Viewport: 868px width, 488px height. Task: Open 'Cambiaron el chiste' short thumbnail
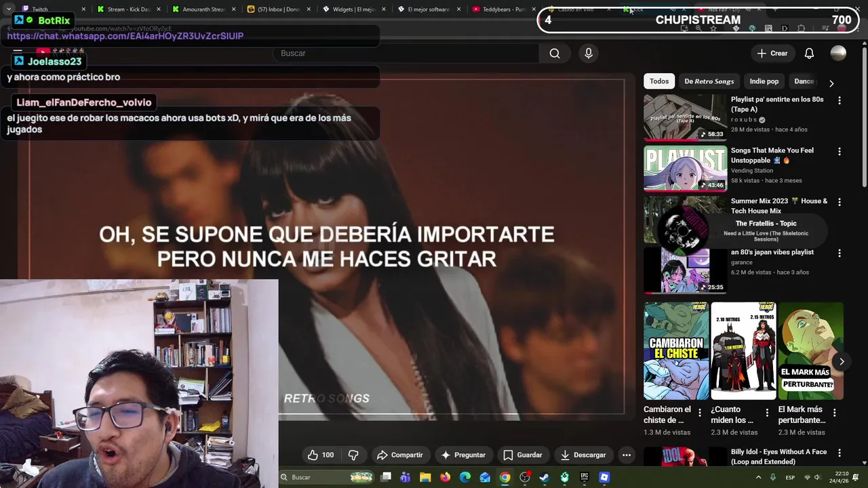[x=676, y=351]
